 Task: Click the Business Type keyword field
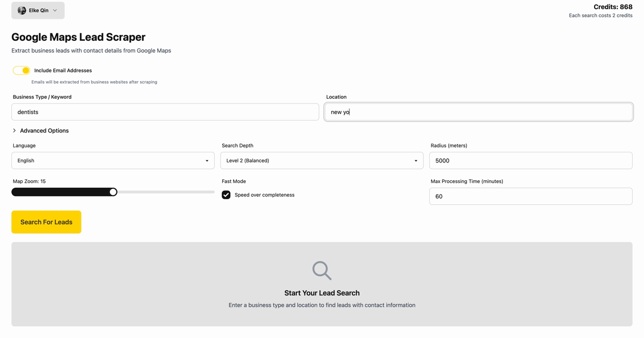pos(165,112)
